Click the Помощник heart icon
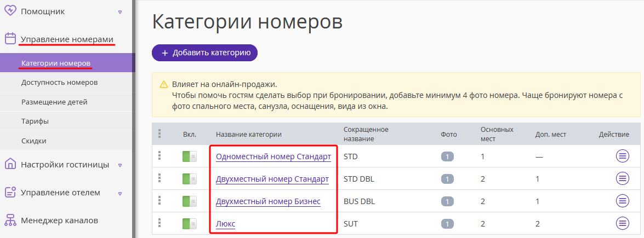The image size is (644, 238). click(x=10, y=11)
